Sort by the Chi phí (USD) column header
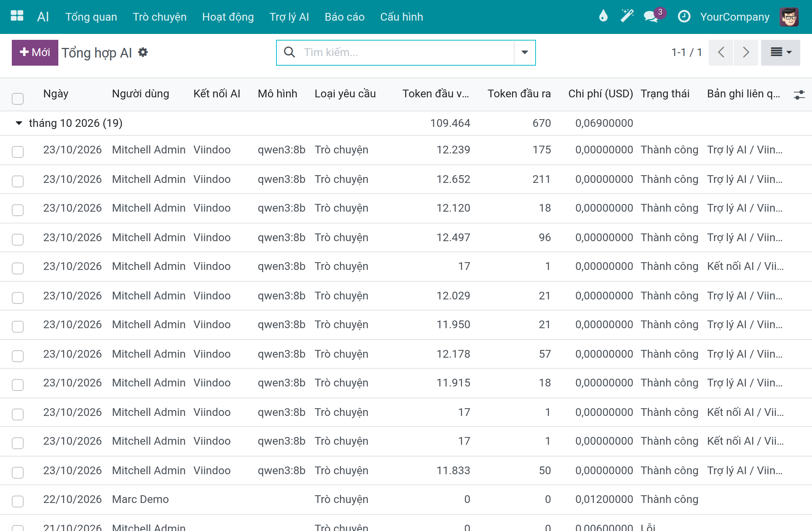Viewport: 812px width, 531px height. pos(601,94)
